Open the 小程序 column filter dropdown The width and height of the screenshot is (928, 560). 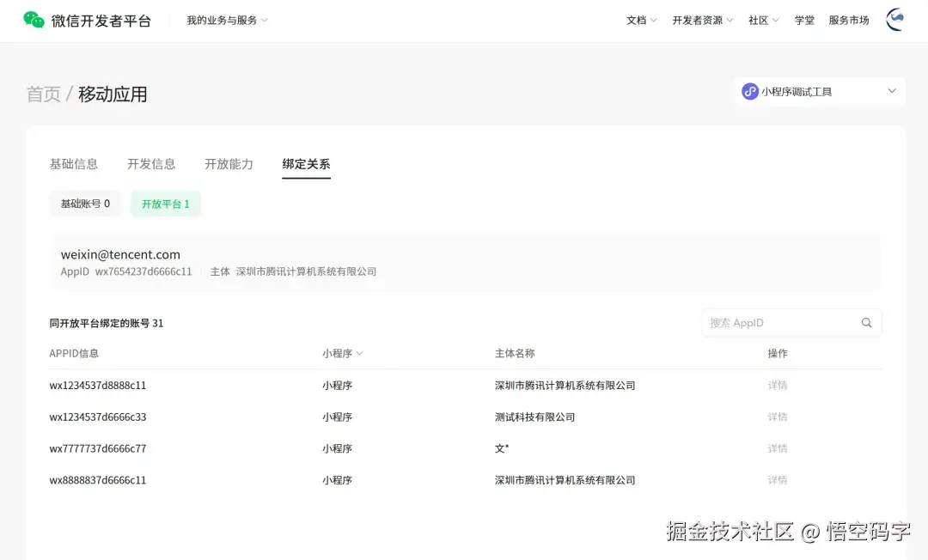coord(343,354)
